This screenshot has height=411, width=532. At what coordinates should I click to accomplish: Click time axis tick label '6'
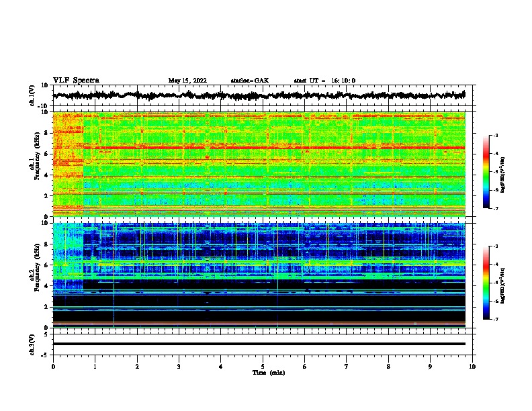pyautogui.click(x=305, y=367)
